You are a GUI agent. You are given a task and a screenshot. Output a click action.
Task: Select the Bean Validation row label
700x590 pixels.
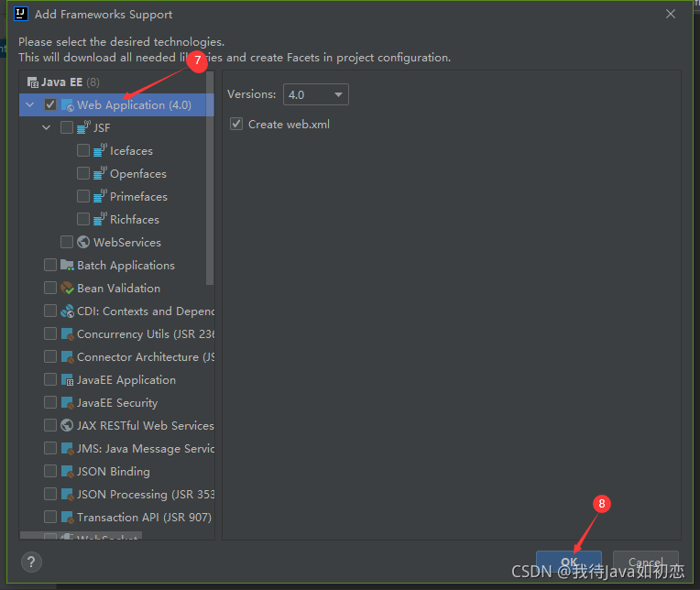119,289
